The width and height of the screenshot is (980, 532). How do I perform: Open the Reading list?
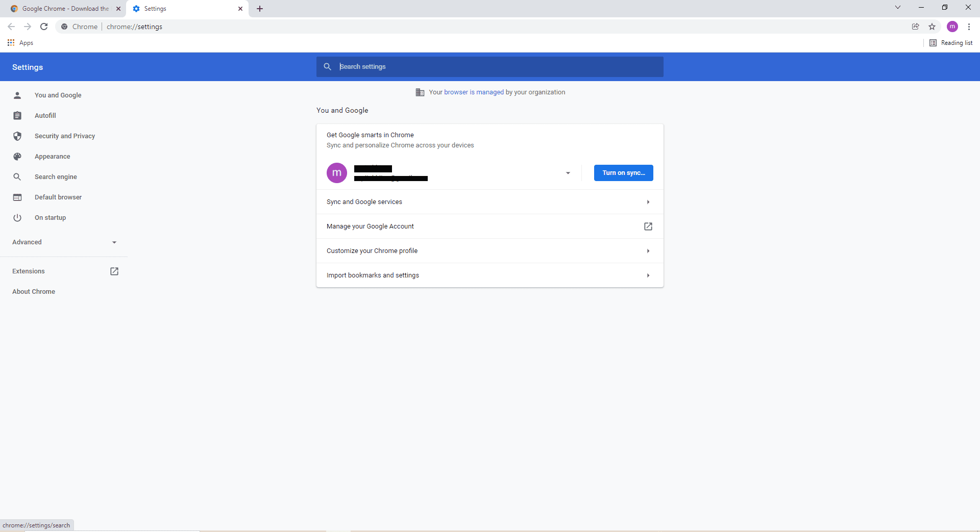(951, 43)
